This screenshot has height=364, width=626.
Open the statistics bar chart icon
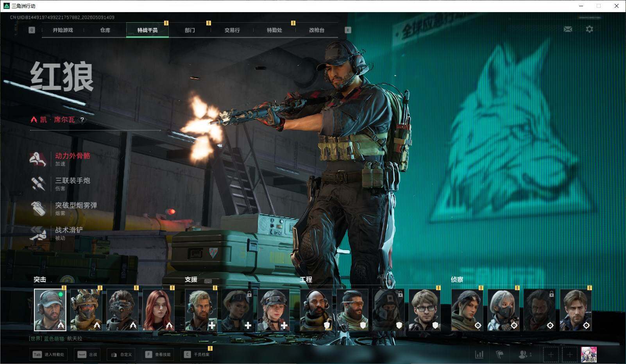(479, 355)
